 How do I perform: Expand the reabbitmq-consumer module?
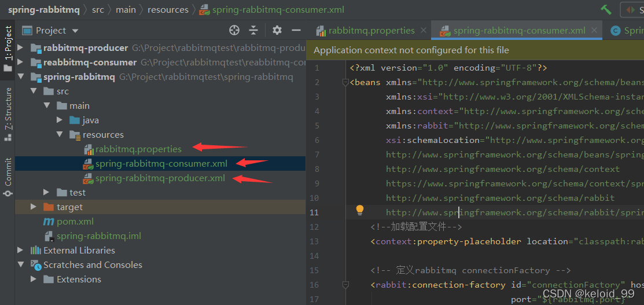[21, 63]
